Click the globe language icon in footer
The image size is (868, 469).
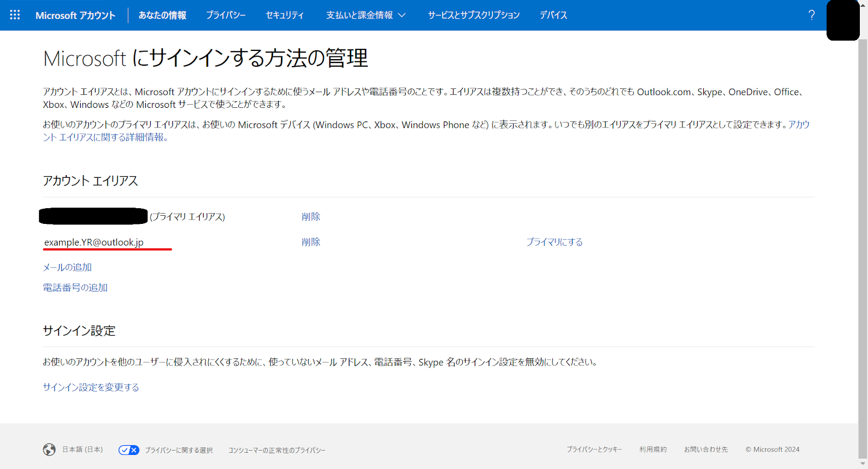(49, 449)
